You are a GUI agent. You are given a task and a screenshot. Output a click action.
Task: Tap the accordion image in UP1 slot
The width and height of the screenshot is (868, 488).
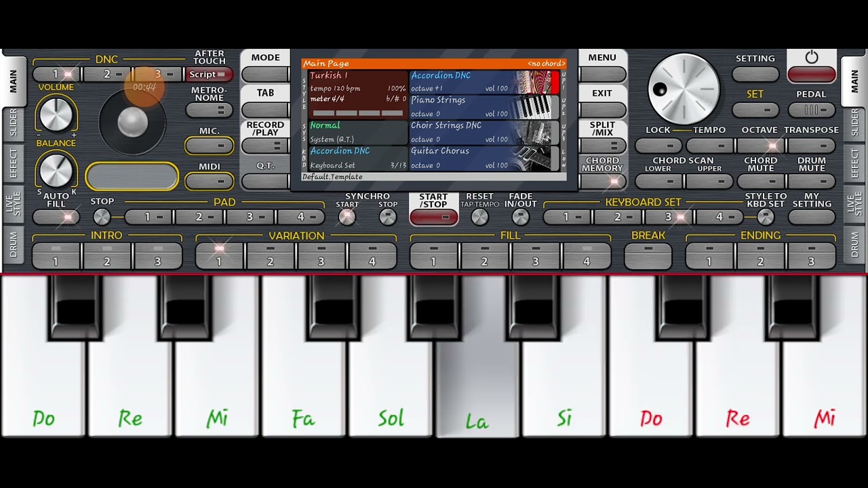point(534,82)
